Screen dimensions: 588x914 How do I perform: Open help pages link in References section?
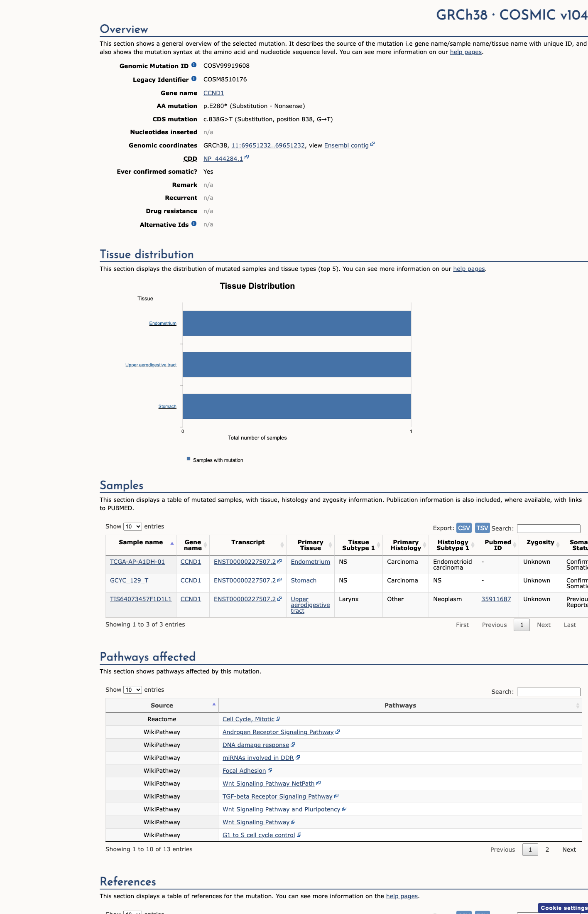pos(402,896)
